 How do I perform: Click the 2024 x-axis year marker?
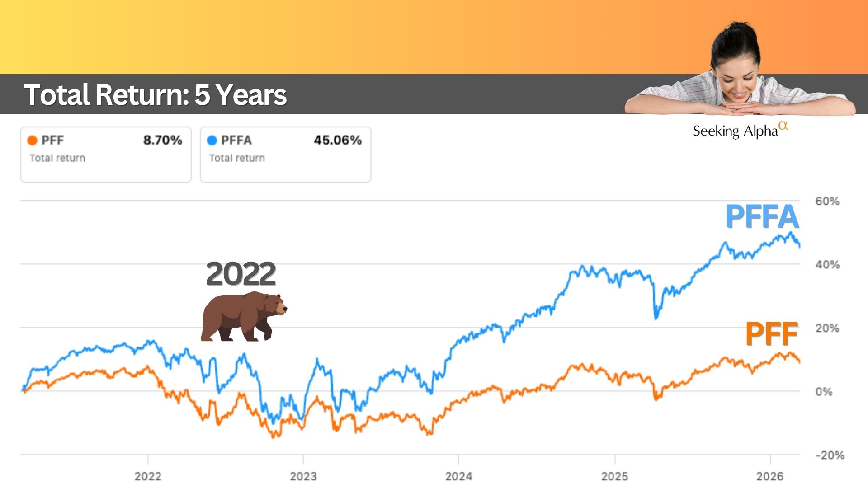[x=459, y=476]
